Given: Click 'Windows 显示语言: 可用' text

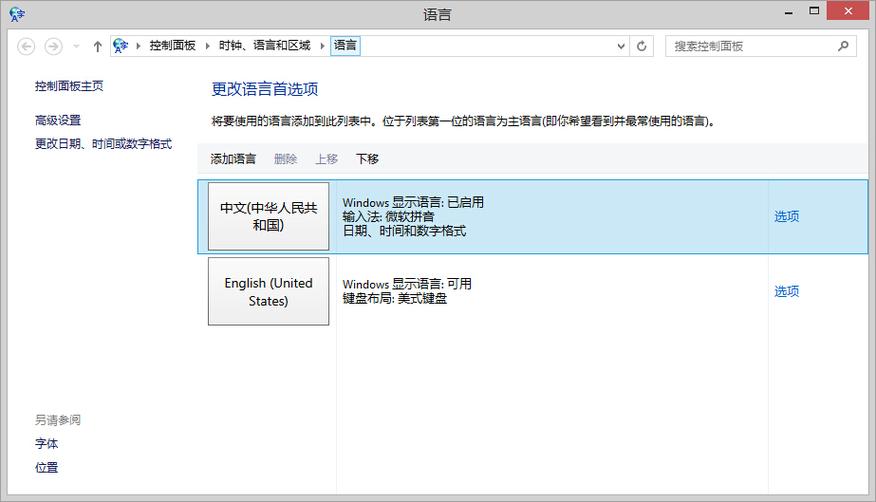Looking at the screenshot, I should 407,284.
